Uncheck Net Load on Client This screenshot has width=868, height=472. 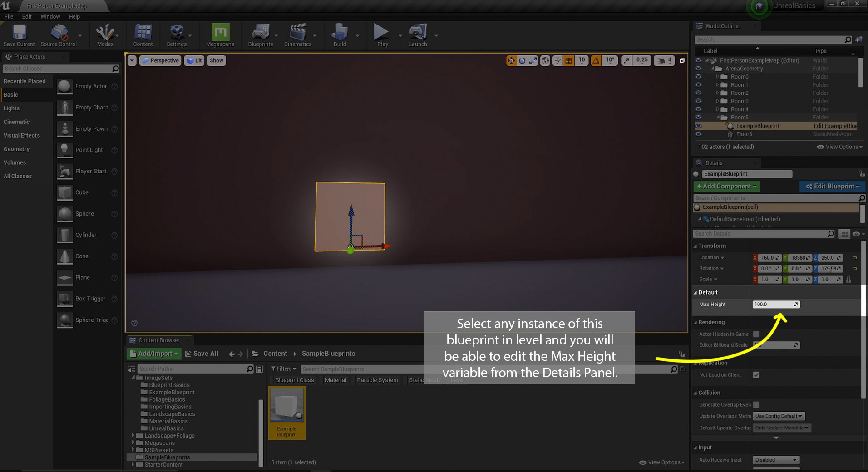(756, 375)
